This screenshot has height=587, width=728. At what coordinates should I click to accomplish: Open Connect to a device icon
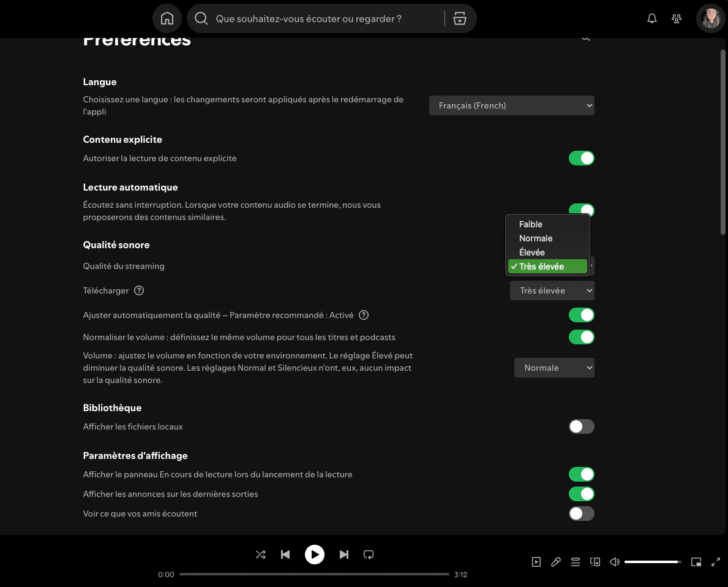click(595, 562)
